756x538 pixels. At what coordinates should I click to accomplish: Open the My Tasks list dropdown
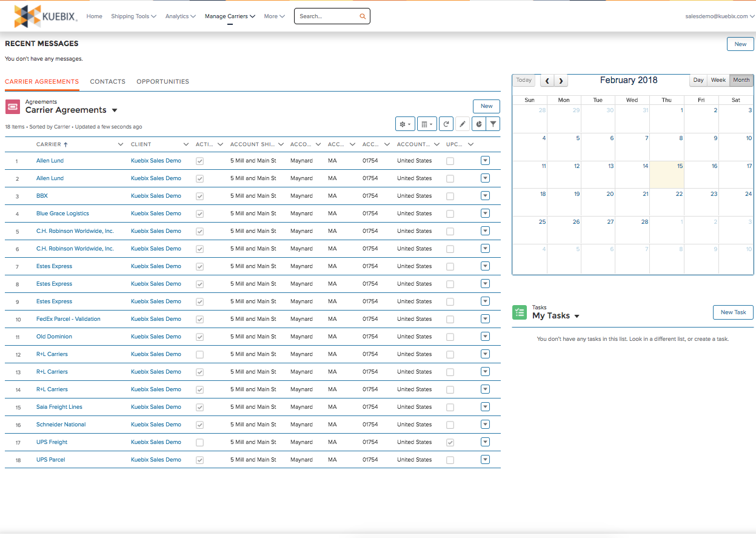[577, 315]
